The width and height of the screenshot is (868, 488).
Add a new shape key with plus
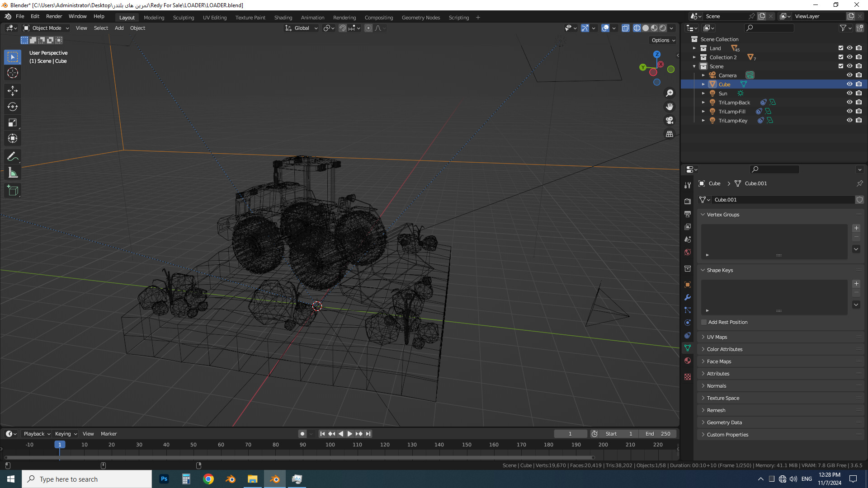tap(856, 284)
